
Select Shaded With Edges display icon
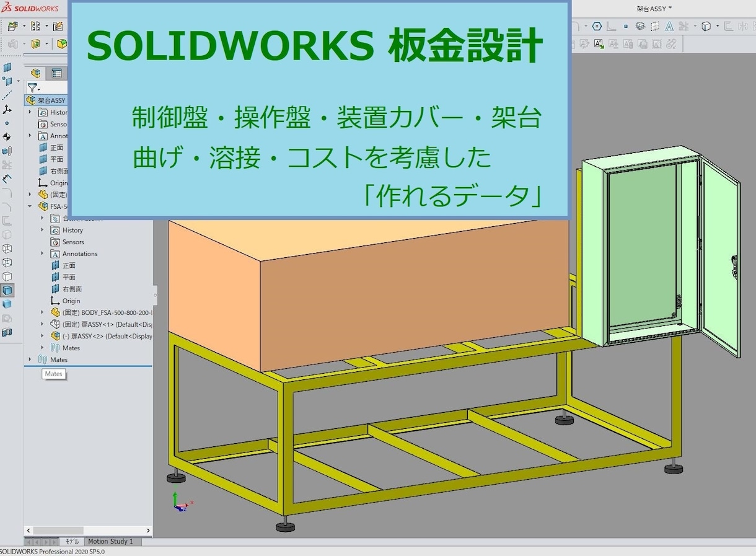(x=7, y=290)
